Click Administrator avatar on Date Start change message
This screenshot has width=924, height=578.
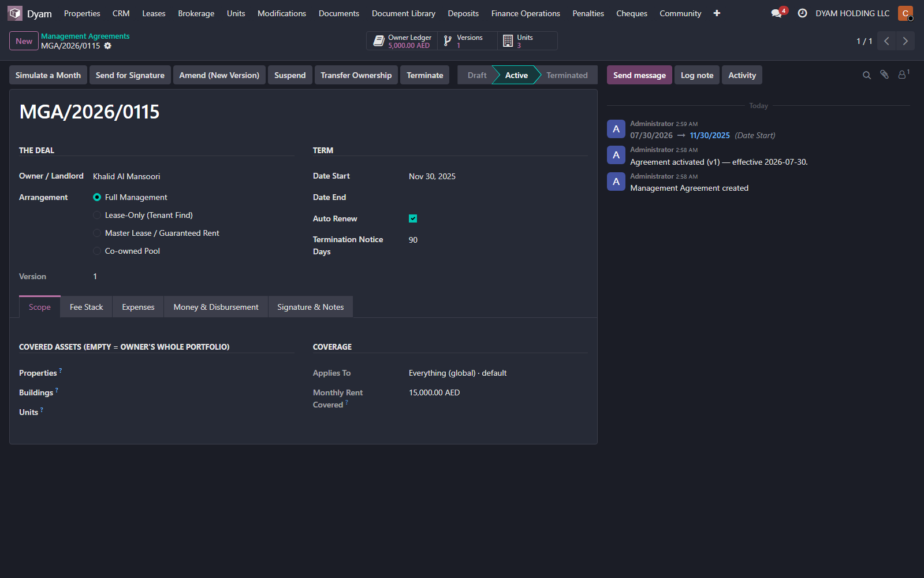point(616,129)
